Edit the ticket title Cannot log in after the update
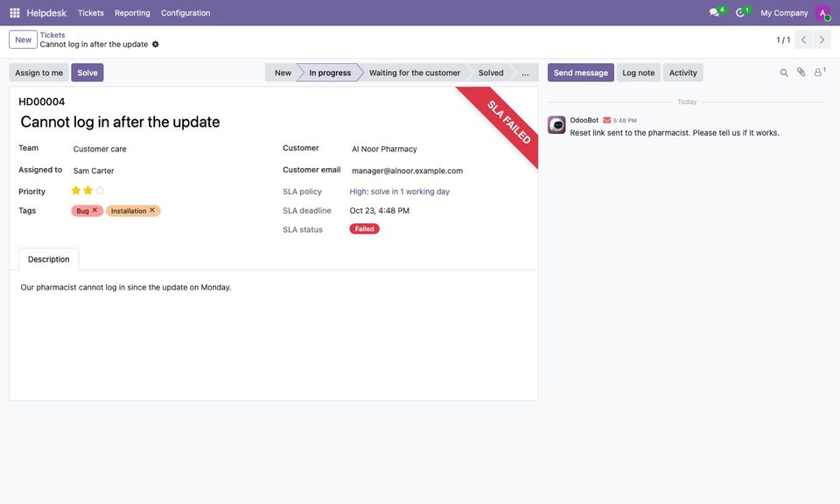840x504 pixels. [120, 122]
